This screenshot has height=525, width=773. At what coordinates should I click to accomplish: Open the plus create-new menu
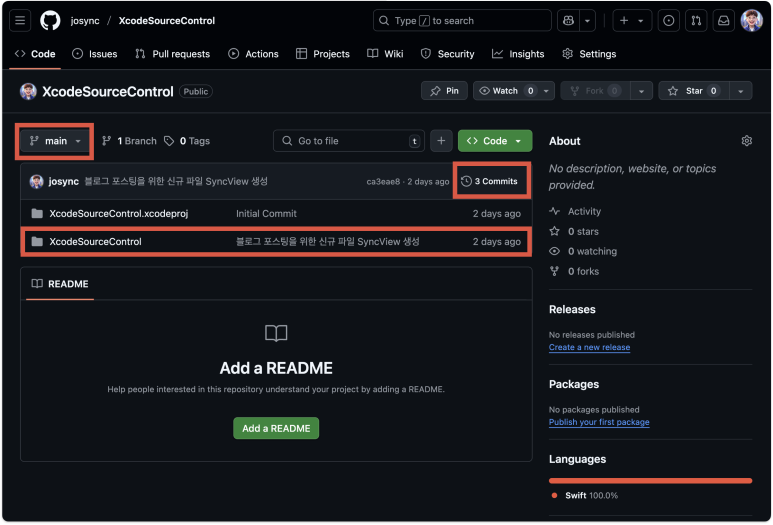[632, 21]
